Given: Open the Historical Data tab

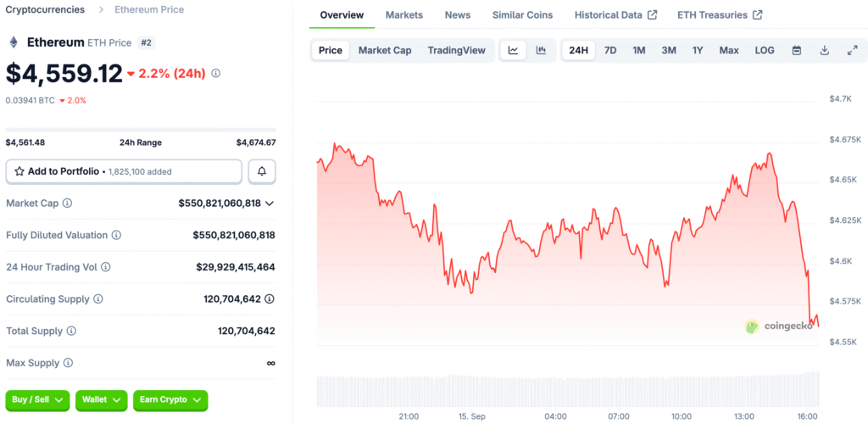Looking at the screenshot, I should coord(615,15).
